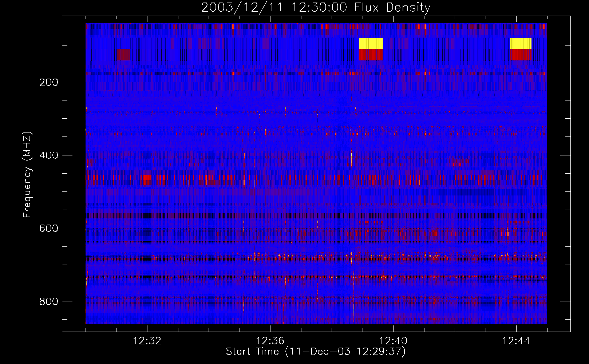
Task: Click the 600 frequency tick label
Action: pyautogui.click(x=49, y=228)
